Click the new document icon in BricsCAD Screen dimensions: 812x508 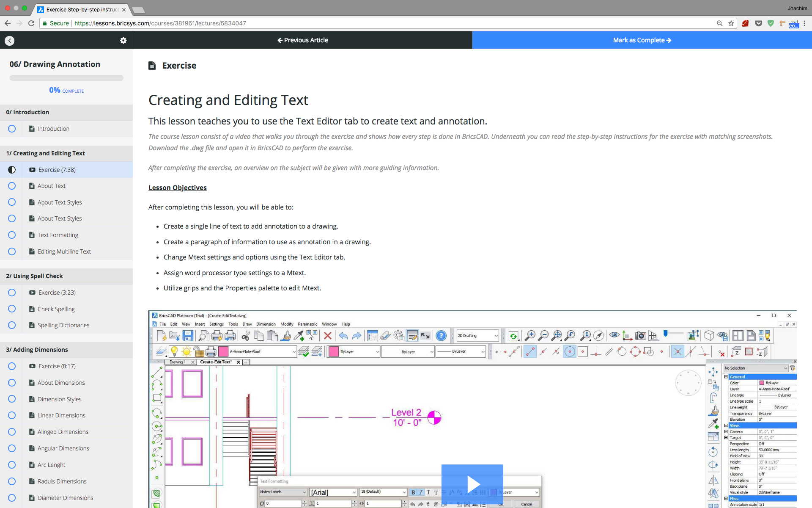[162, 336]
